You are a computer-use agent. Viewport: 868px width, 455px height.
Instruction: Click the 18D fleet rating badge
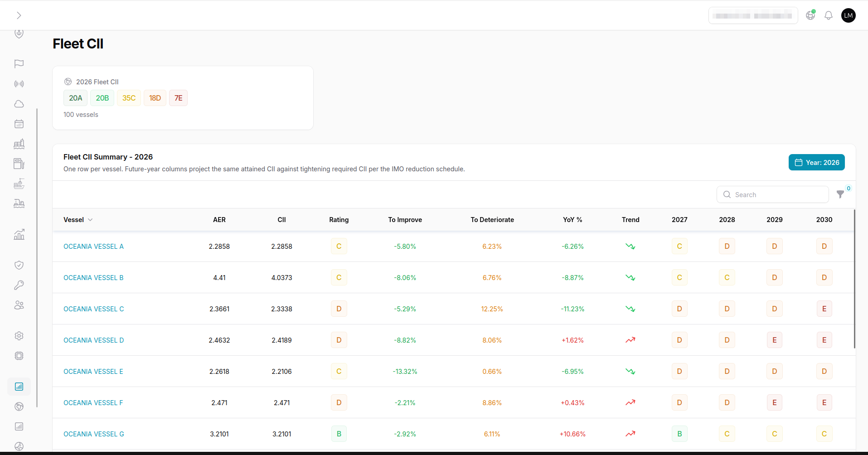155,98
